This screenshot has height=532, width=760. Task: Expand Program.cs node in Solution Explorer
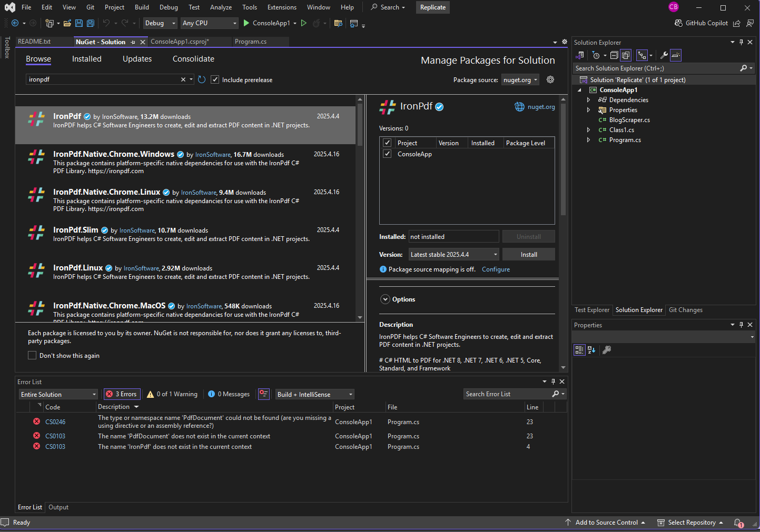tap(588, 140)
